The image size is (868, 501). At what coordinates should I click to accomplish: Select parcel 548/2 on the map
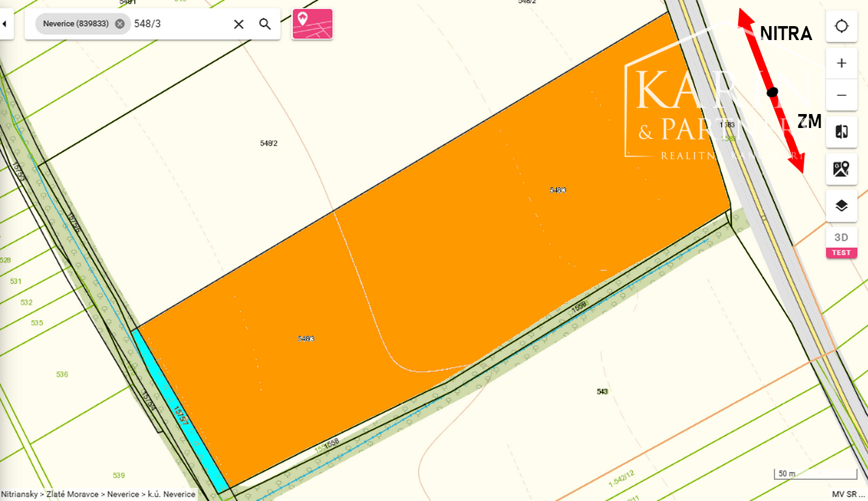coord(268,144)
